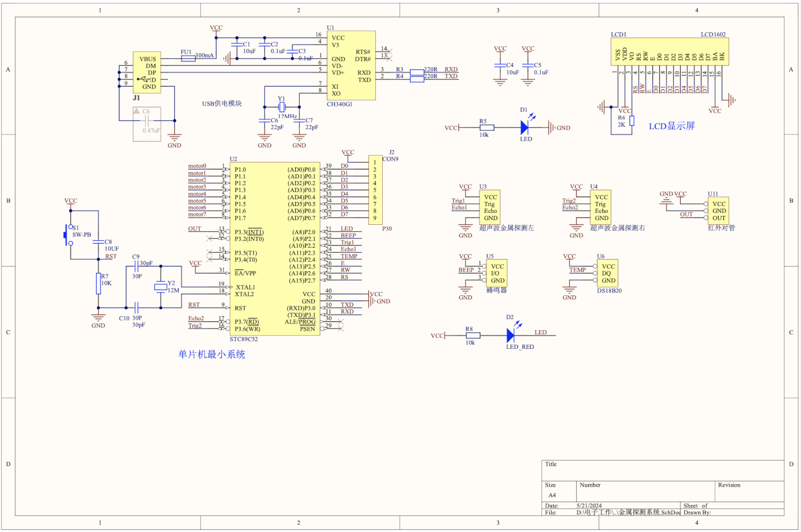The width and height of the screenshot is (801, 532).
Task: Click the U3 left ultrasonic module
Action: click(490, 207)
